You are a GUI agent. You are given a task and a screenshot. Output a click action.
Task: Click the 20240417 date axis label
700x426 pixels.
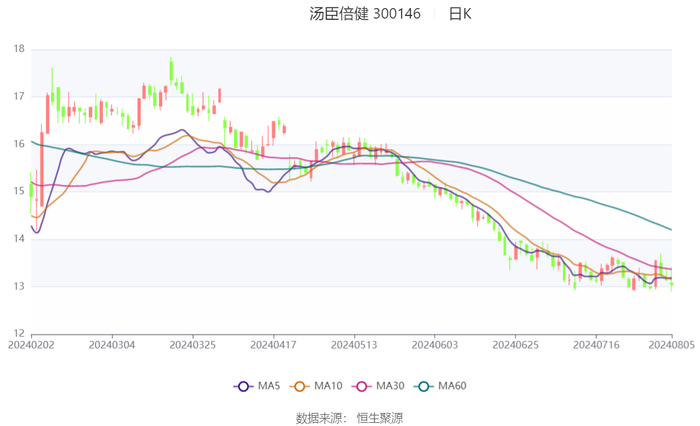[273, 345]
